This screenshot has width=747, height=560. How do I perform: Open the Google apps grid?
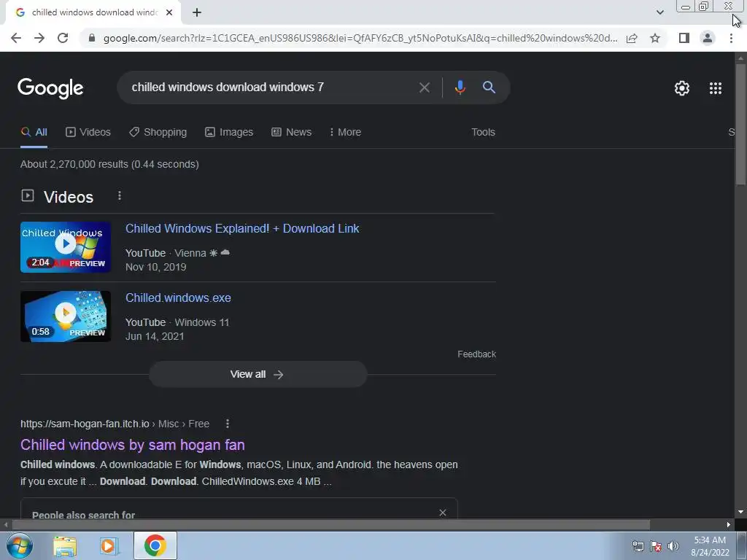[715, 88]
